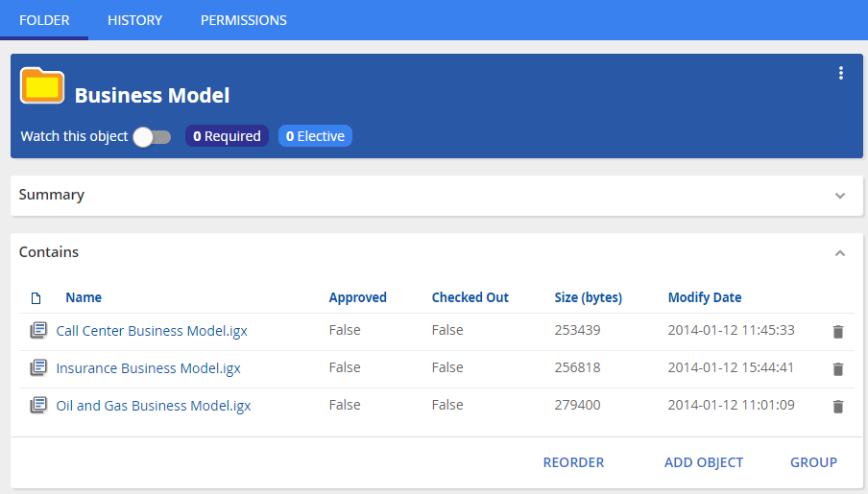Open the Permissions tab
Image resolution: width=868 pixels, height=494 pixels.
tap(243, 20)
